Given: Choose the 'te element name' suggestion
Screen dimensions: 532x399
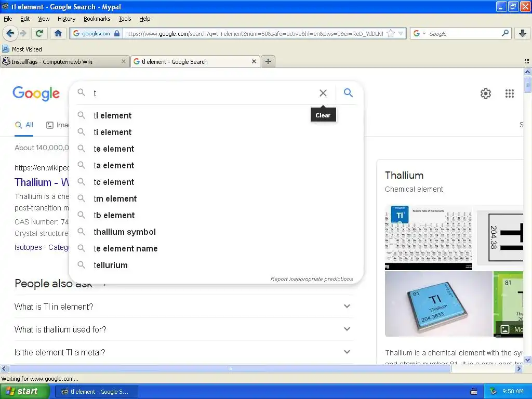Looking at the screenshot, I should [x=216, y=248].
